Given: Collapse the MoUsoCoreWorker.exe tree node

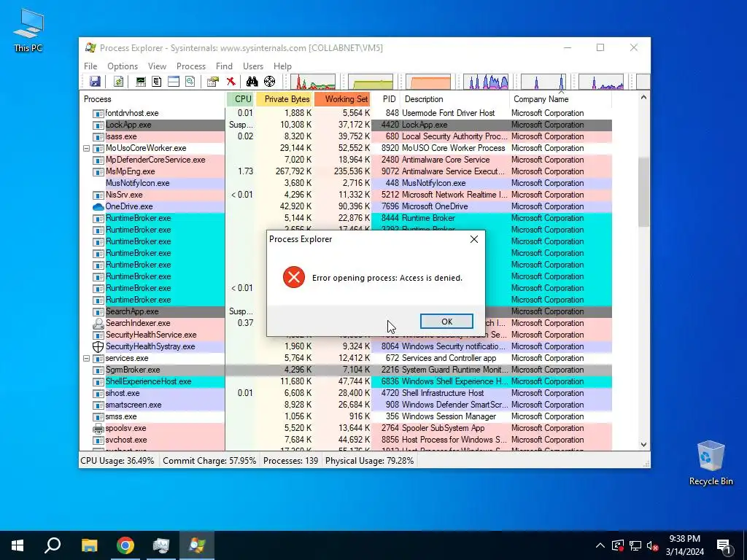Looking at the screenshot, I should [x=86, y=149].
